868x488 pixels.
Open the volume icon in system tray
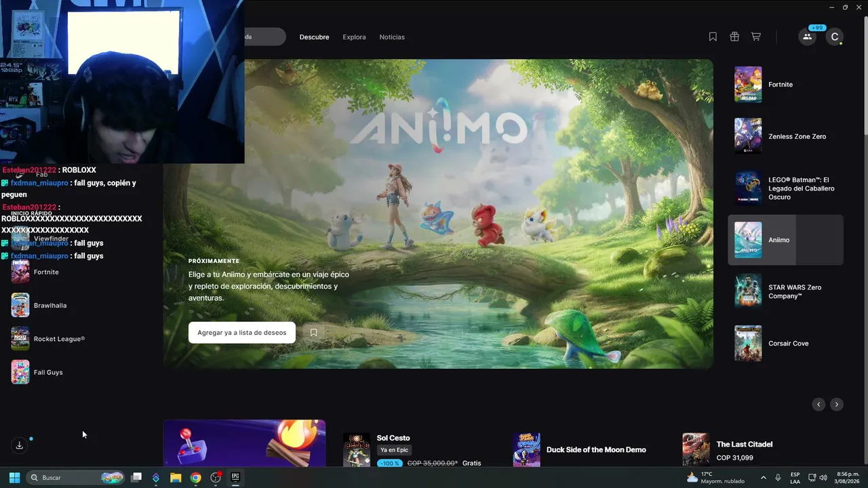click(x=823, y=477)
